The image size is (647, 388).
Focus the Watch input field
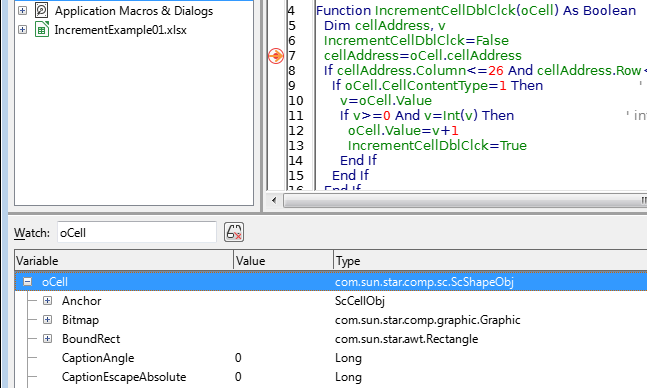[137, 232]
